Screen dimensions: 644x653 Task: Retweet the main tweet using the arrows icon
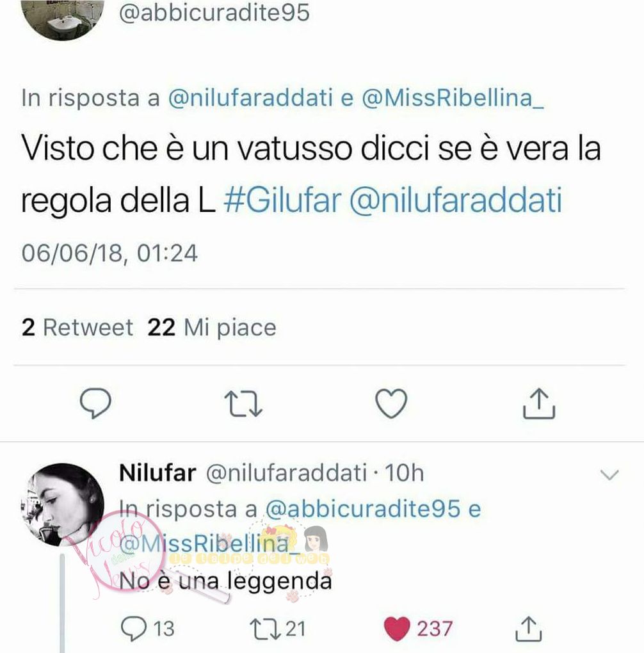(x=243, y=403)
